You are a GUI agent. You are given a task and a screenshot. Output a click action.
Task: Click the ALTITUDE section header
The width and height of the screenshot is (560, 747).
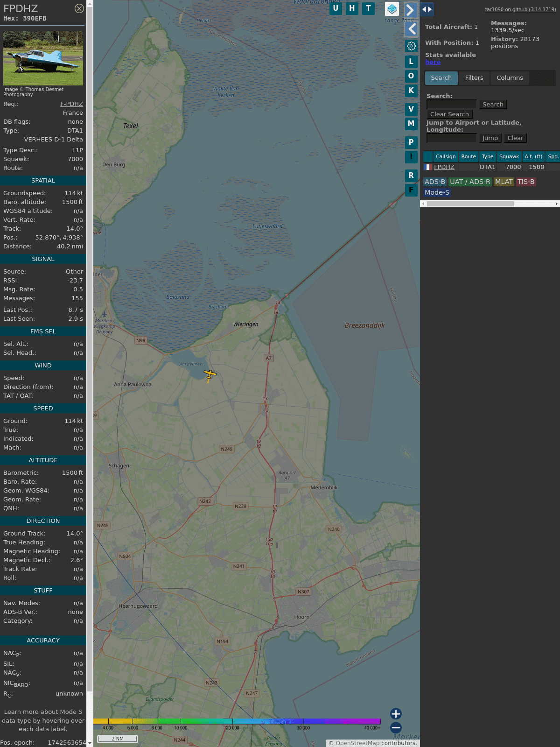43,460
